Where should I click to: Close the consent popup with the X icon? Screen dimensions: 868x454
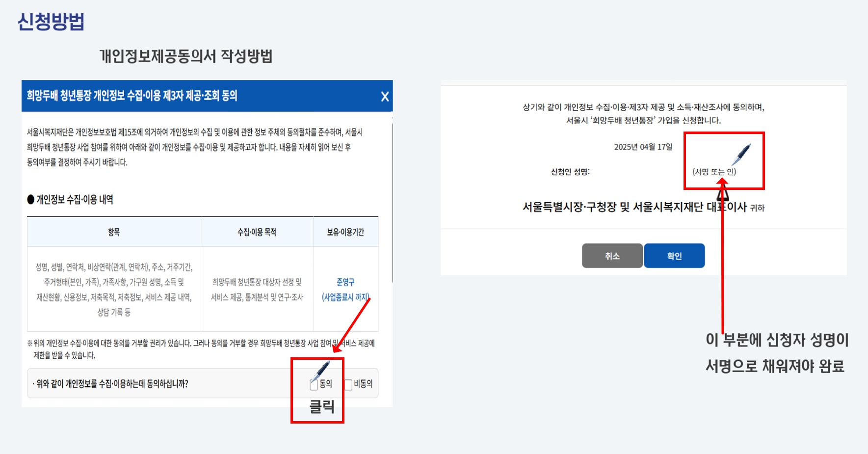385,97
